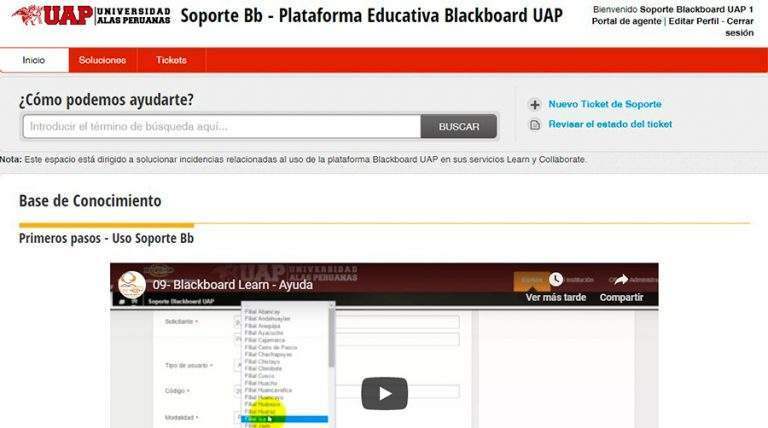Open the Inicio tab

tap(34, 60)
